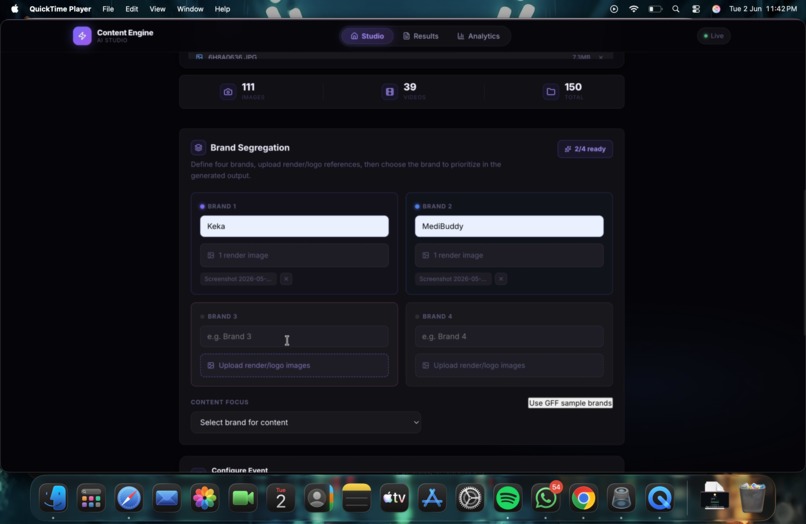Open Photos from the dock
806x524 pixels.
click(x=205, y=498)
